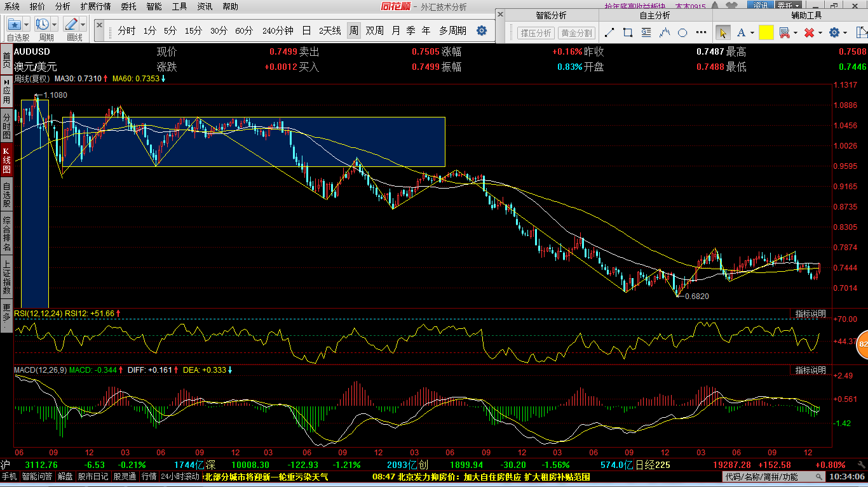Open the 智能 menu
The height and width of the screenshot is (487, 868).
click(x=154, y=6)
